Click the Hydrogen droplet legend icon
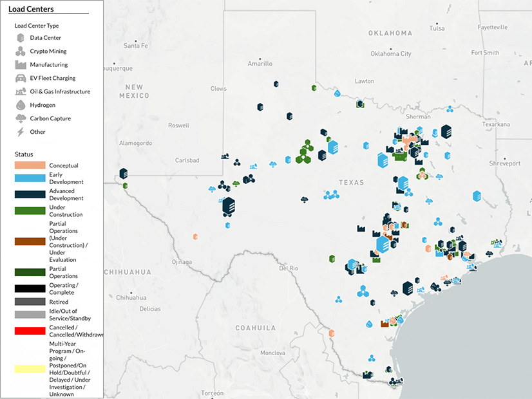532x399 pixels. (20, 105)
